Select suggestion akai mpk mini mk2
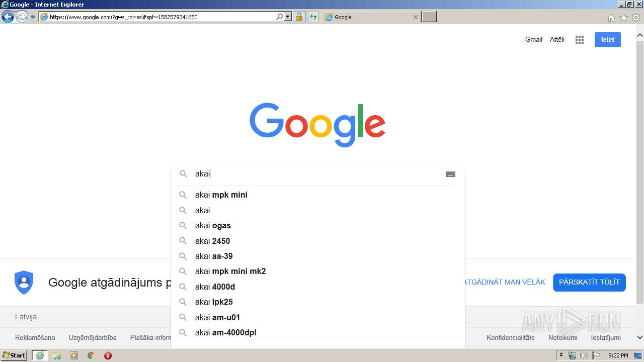644x362 pixels. point(318,271)
